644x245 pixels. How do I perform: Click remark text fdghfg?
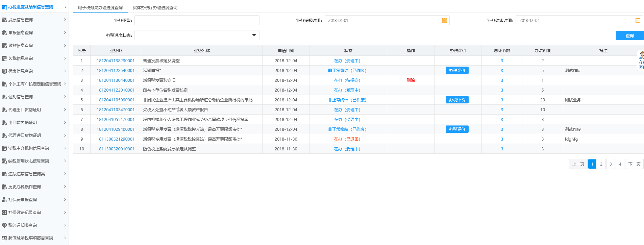[571, 139]
